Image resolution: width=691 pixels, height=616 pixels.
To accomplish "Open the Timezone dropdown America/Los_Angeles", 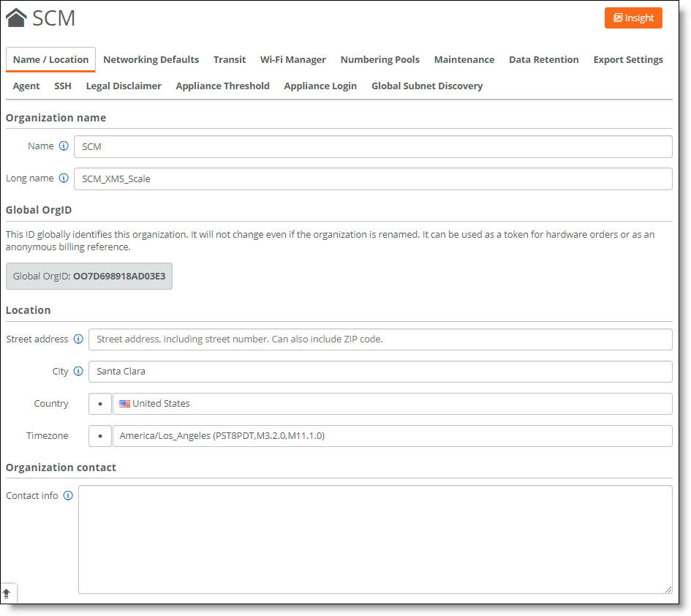I will pos(393,435).
